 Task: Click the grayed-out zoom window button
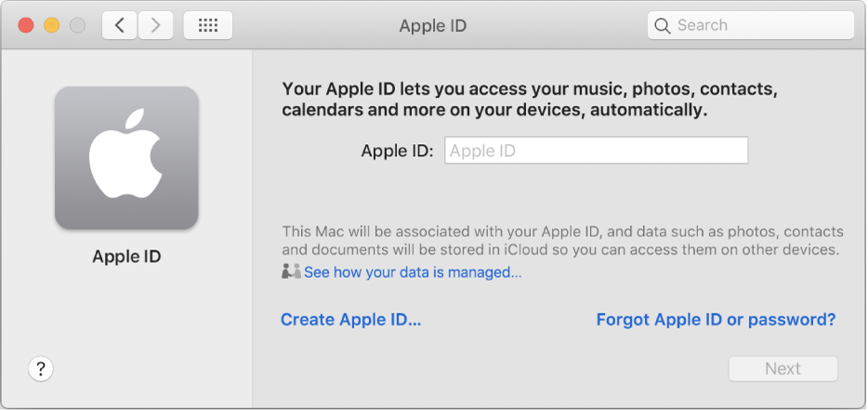[77, 26]
